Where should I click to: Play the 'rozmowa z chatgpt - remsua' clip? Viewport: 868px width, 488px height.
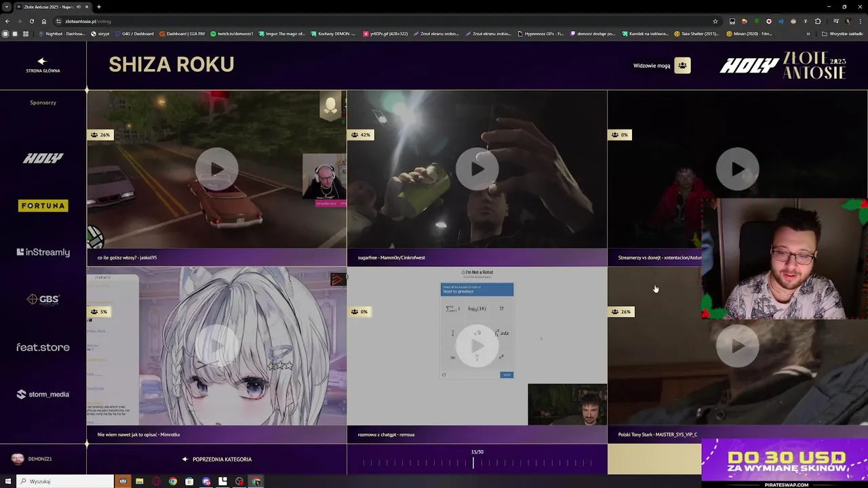coord(477,346)
